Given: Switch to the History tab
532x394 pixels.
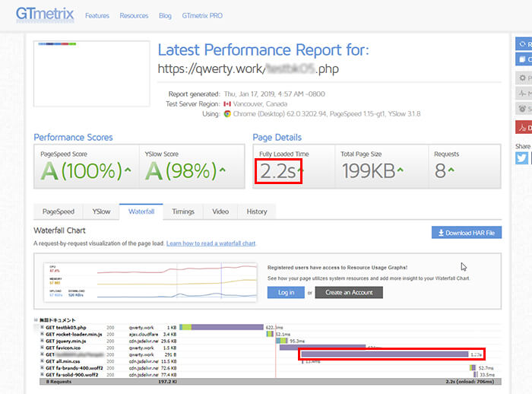Looking at the screenshot, I should point(257,211).
